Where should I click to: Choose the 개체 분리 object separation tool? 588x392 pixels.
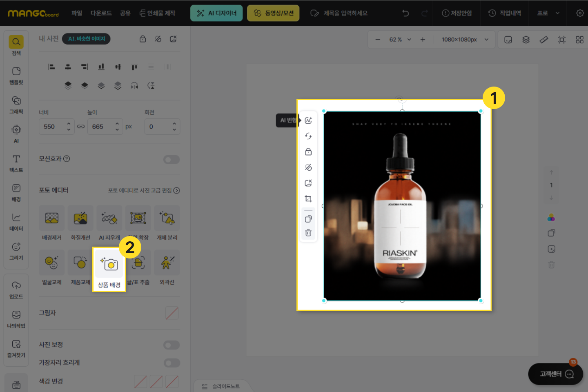coord(167,223)
